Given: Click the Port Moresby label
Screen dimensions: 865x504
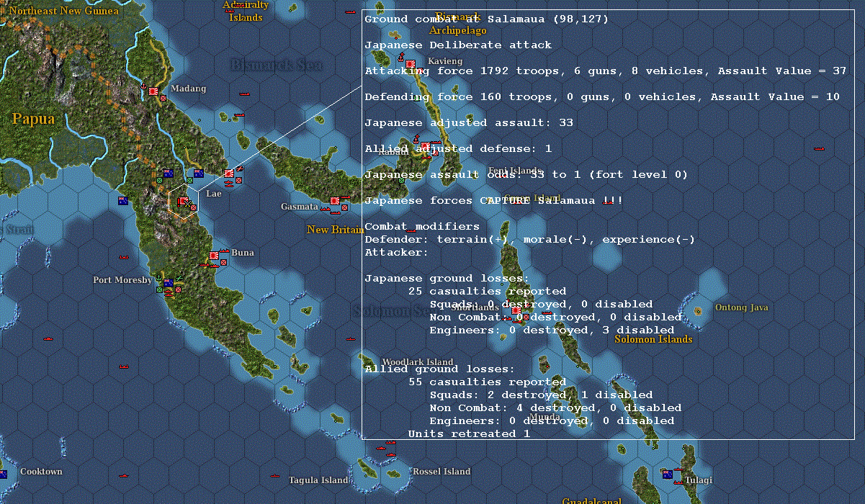Looking at the screenshot, I should click(122, 279).
